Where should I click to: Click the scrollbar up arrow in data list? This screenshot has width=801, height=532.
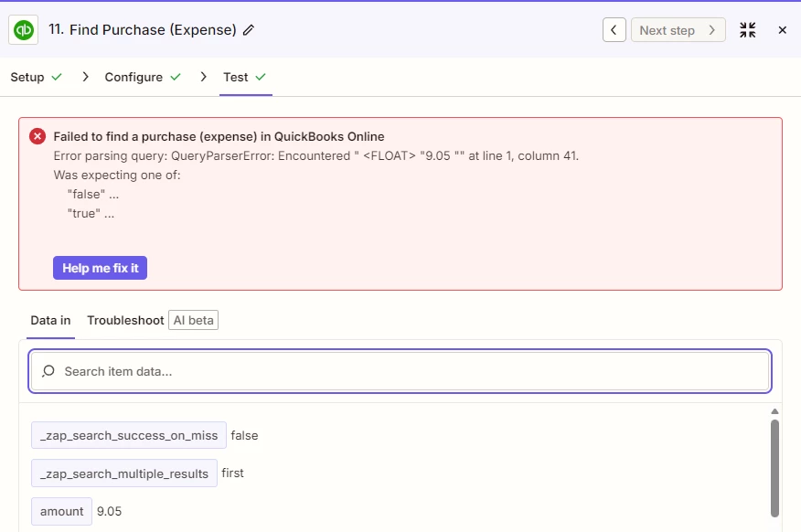point(774,411)
